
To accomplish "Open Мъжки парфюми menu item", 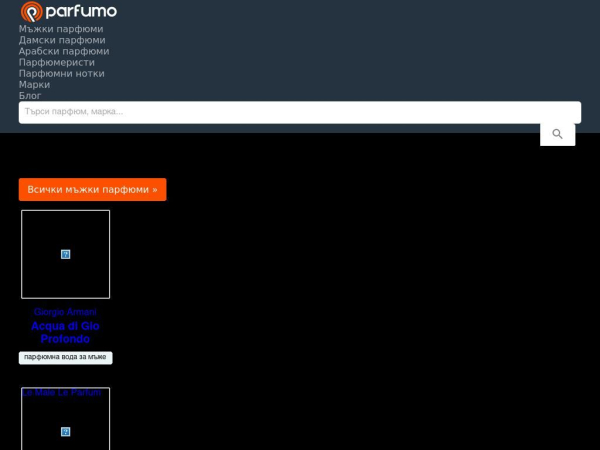I will click(x=61, y=29).
